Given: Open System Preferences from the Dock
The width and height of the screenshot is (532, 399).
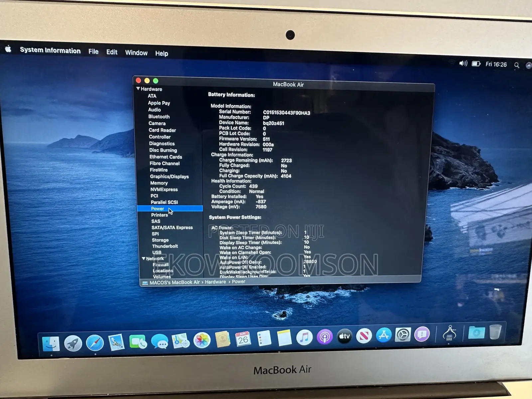Looking at the screenshot, I should pos(403,334).
